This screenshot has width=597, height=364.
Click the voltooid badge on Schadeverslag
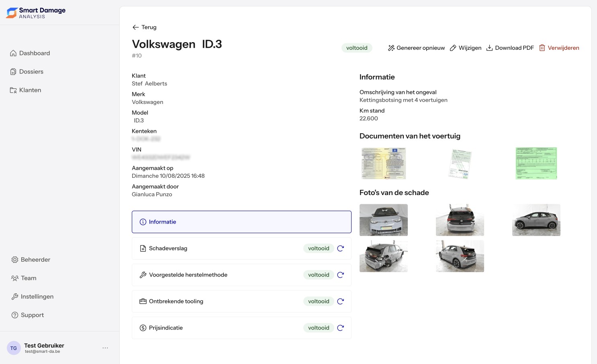[x=319, y=248]
